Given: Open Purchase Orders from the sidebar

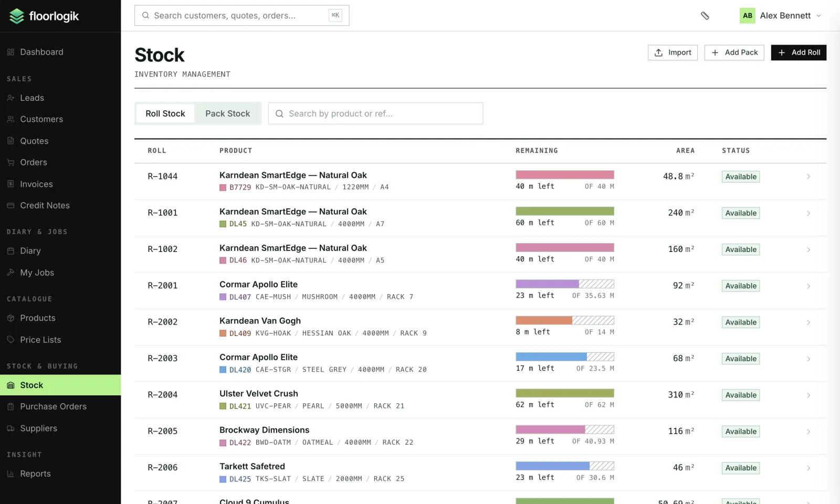Looking at the screenshot, I should (60, 406).
